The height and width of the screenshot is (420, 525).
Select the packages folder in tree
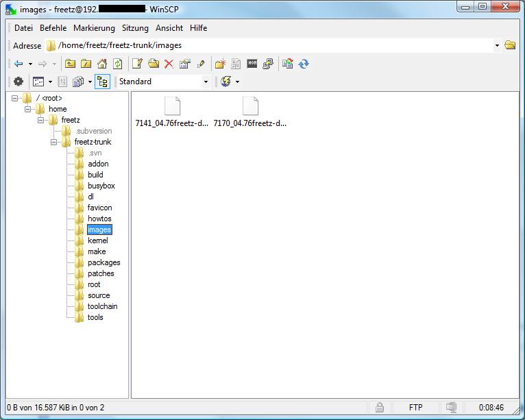[103, 262]
